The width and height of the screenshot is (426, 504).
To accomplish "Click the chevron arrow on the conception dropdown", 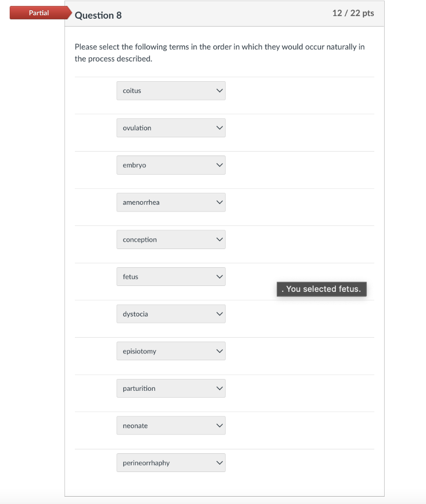I will 220,240.
